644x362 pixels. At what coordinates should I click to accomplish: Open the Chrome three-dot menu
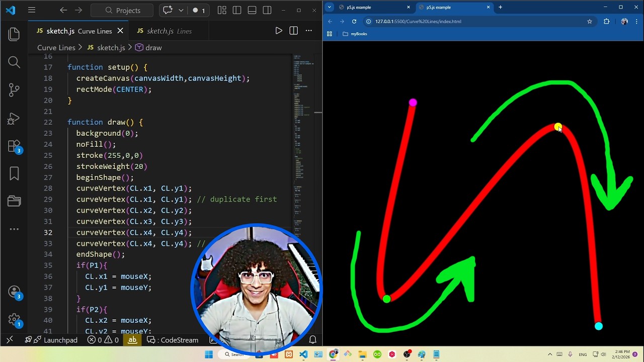point(637,21)
